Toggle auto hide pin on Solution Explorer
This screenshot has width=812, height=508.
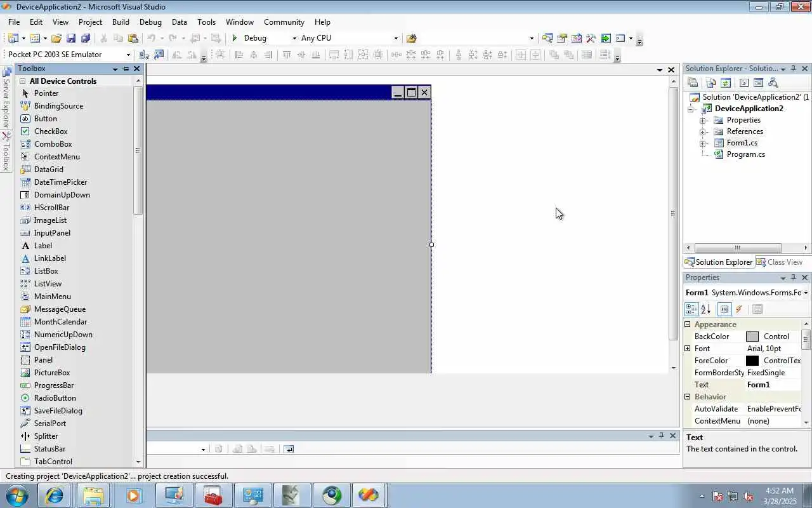[793, 69]
